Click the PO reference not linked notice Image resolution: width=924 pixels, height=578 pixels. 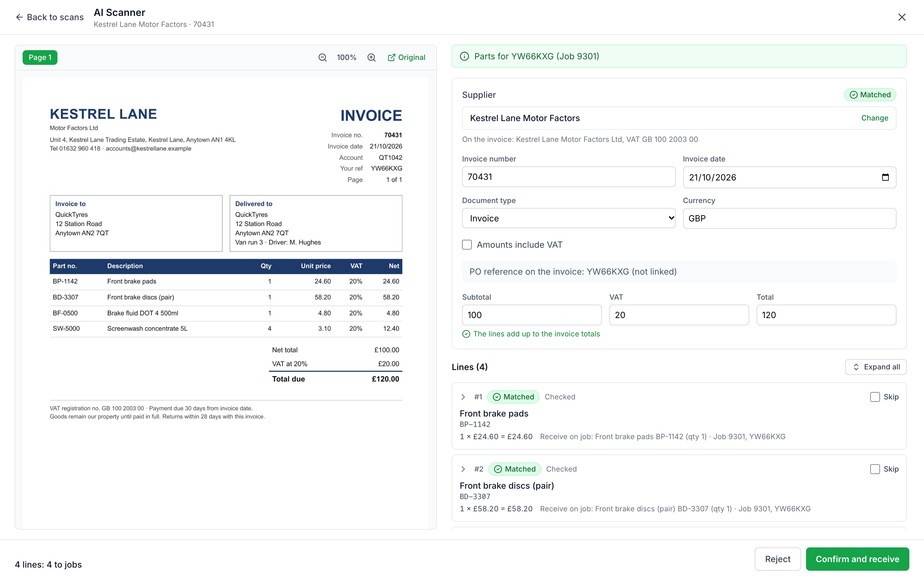click(679, 272)
